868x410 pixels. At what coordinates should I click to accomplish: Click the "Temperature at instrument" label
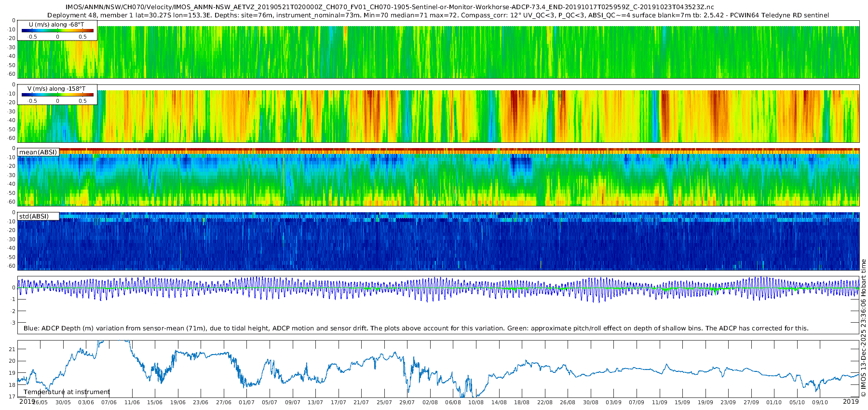67,392
